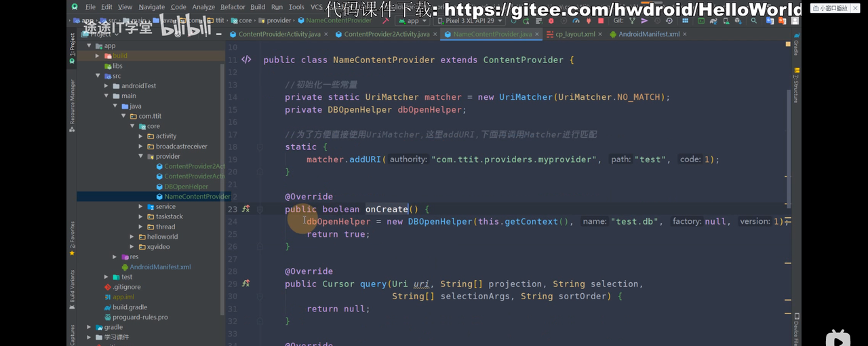Screen dimensions: 868x346
Task: Click the Make Project hammer icon
Action: click(385, 21)
